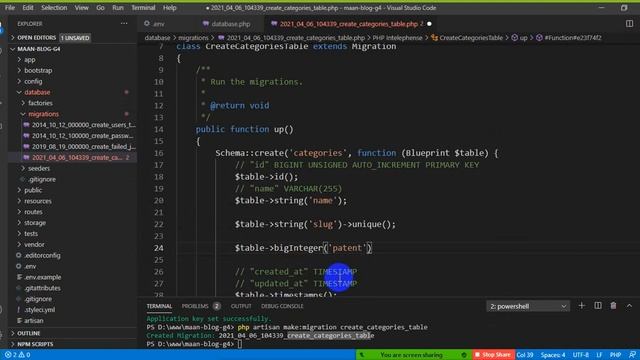Screen dimensions: 640x360
Task: Split the editor to the right
Action: (x=629, y=24)
